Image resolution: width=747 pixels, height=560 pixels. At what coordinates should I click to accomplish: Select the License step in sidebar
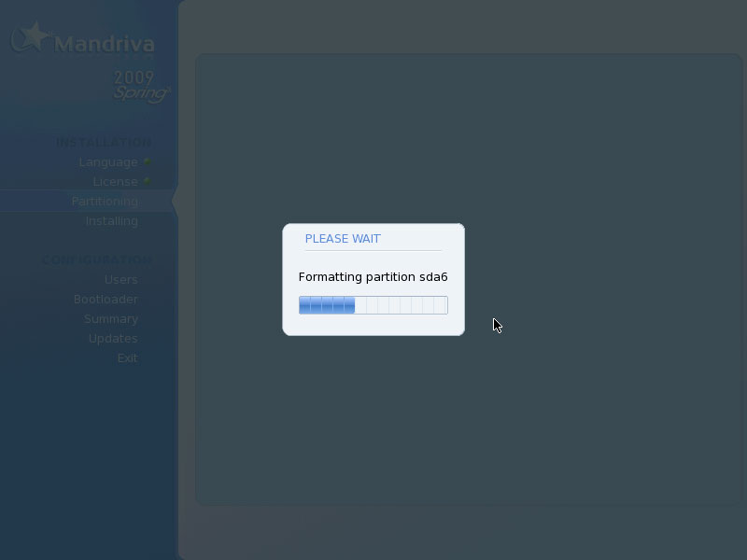[115, 182]
